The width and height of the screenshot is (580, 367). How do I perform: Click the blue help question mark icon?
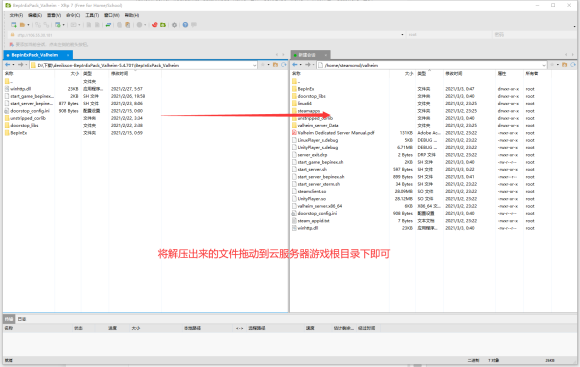(185, 25)
